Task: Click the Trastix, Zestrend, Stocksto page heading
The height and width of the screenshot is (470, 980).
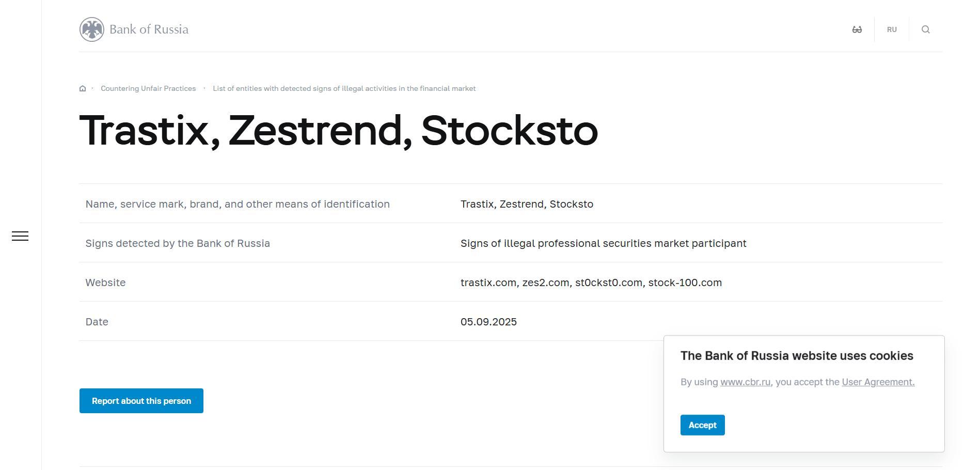Action: pos(338,131)
